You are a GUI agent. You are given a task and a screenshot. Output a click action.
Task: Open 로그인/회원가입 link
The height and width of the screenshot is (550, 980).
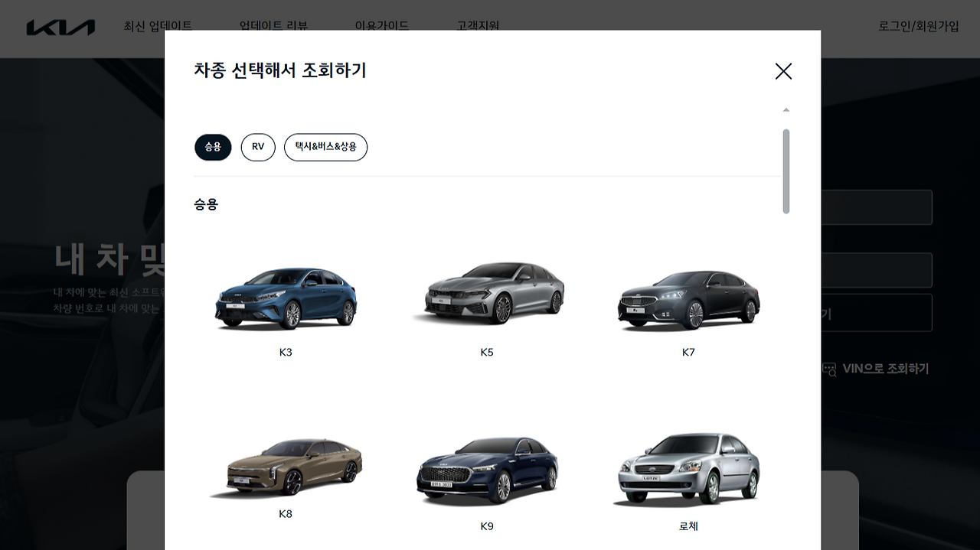(919, 26)
